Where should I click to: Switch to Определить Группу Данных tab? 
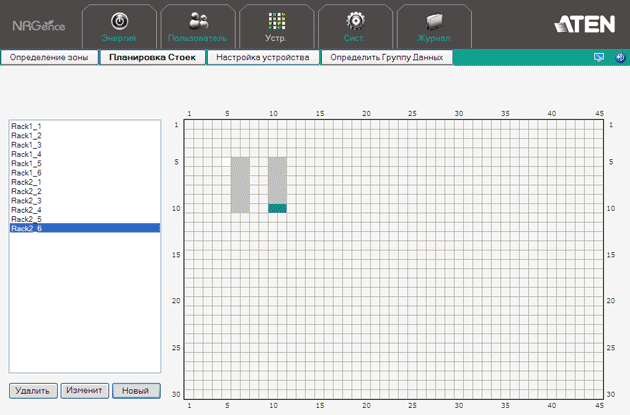[387, 57]
